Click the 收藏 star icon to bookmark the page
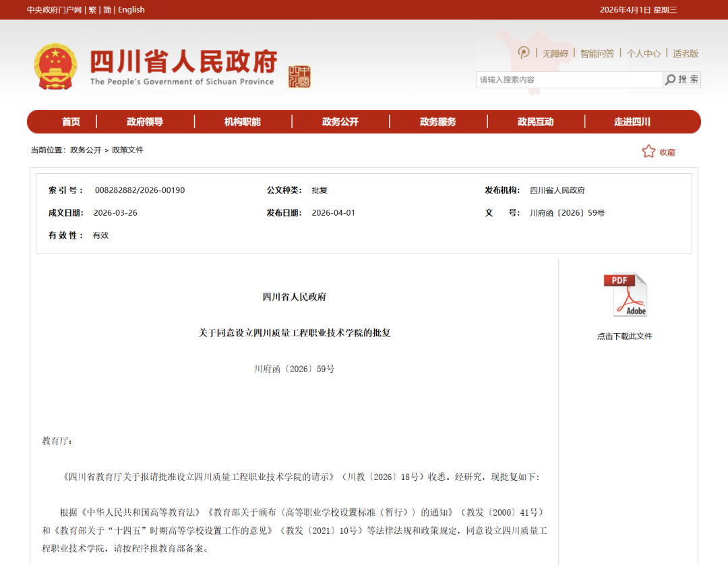The image size is (728, 565). (x=648, y=151)
